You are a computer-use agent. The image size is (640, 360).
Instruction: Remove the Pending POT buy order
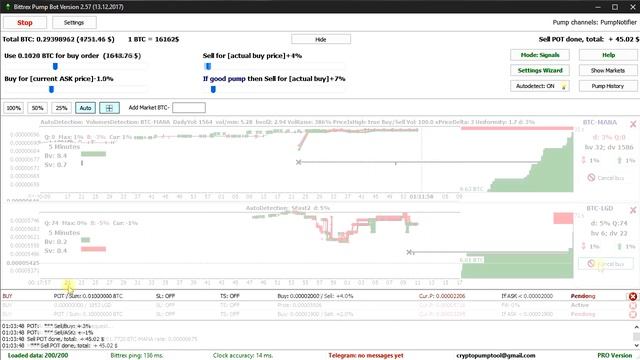click(x=632, y=296)
